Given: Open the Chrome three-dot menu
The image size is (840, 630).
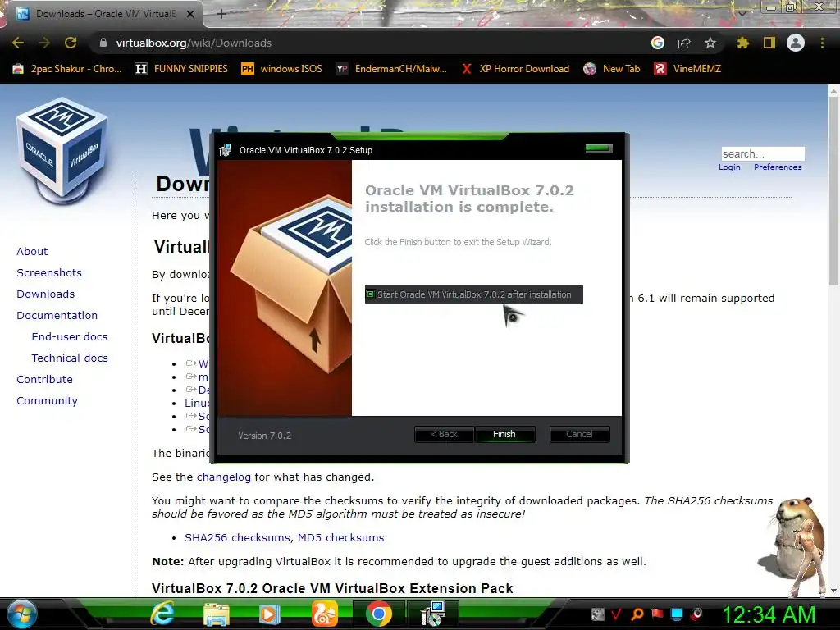Looking at the screenshot, I should (822, 43).
